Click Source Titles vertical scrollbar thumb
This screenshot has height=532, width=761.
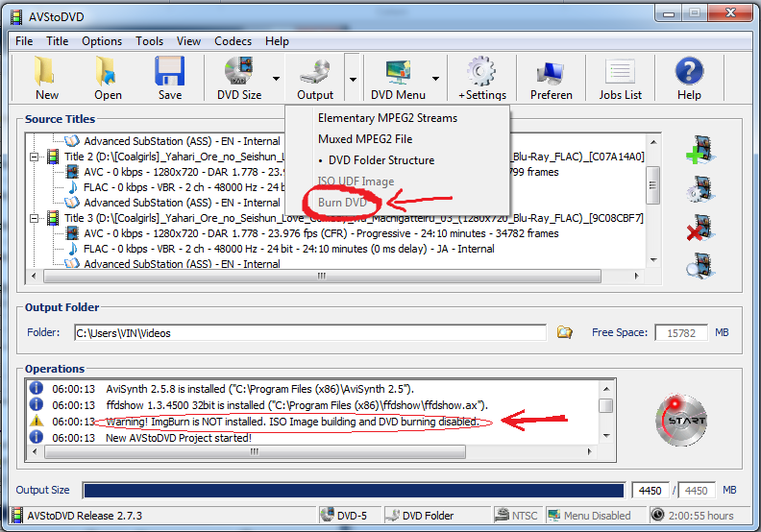click(x=652, y=185)
